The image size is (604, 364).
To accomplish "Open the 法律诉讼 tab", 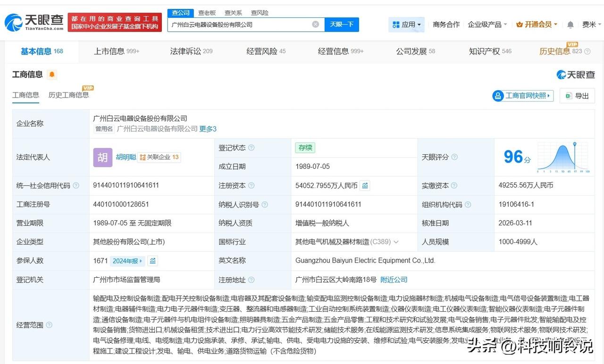I will tap(191, 51).
